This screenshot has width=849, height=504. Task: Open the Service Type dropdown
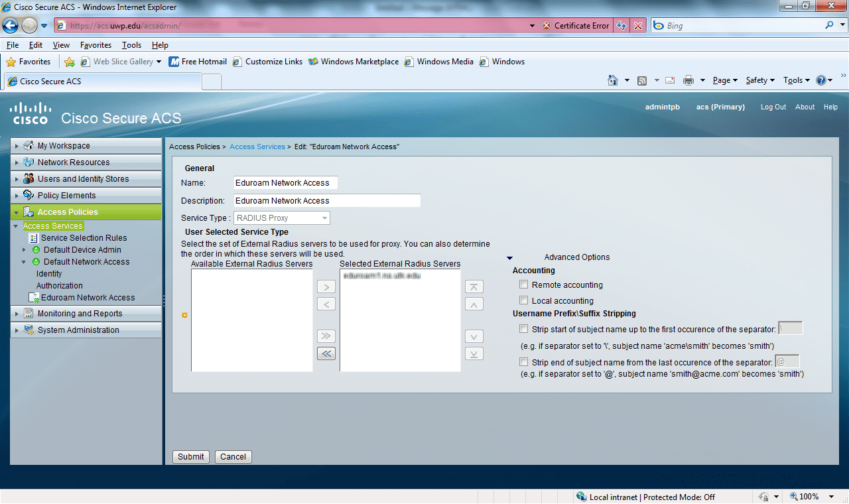click(282, 218)
